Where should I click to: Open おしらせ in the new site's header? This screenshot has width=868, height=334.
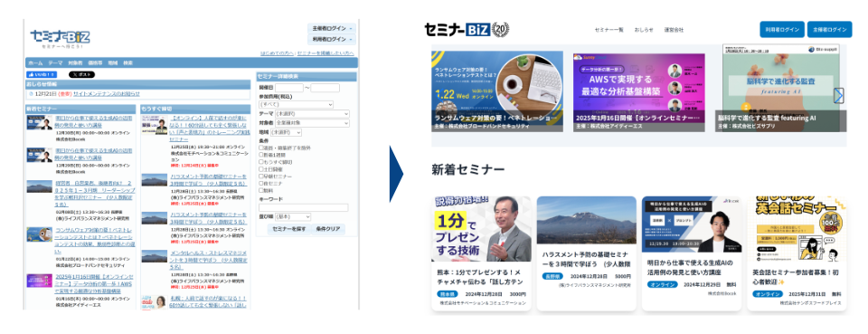644,30
